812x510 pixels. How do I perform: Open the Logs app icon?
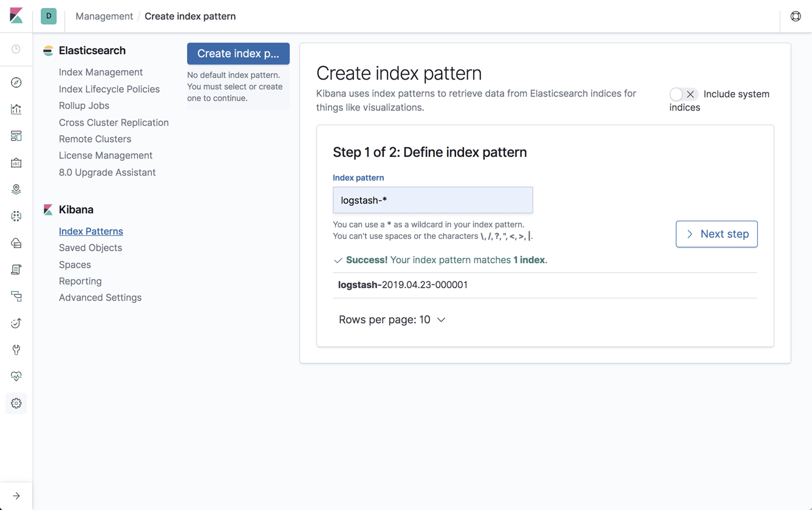[16, 269]
